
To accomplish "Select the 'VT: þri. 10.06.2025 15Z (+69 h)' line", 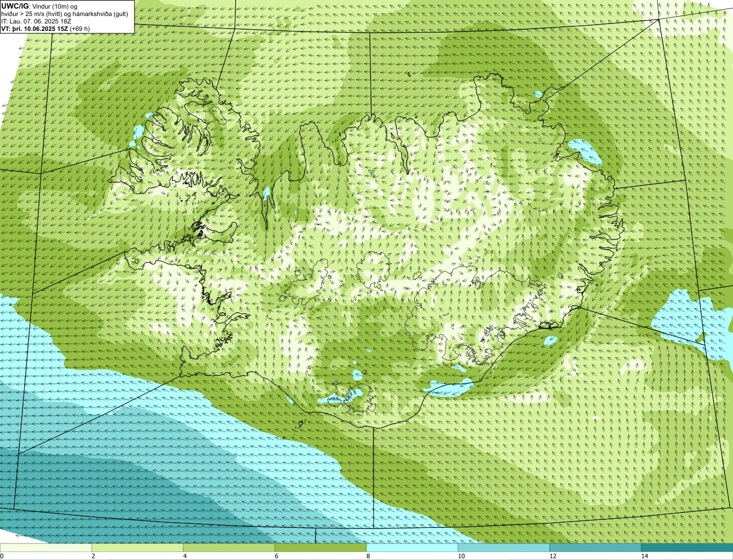I will coord(46,29).
